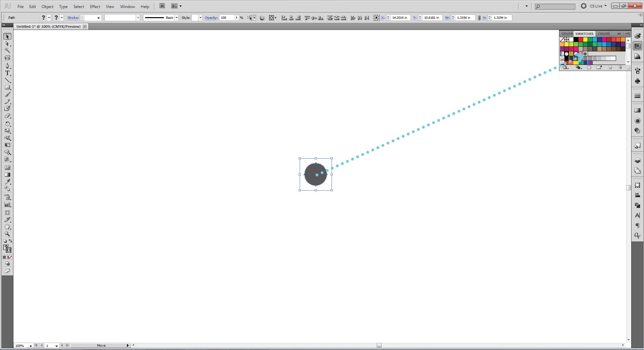The height and width of the screenshot is (350, 644).
Task: Click the Delete Swatch trash icon
Action: tap(620, 67)
